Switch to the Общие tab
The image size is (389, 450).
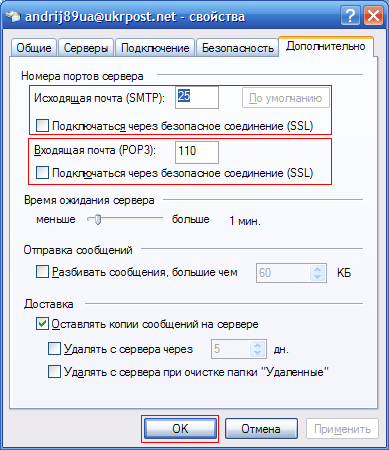pyautogui.click(x=34, y=48)
